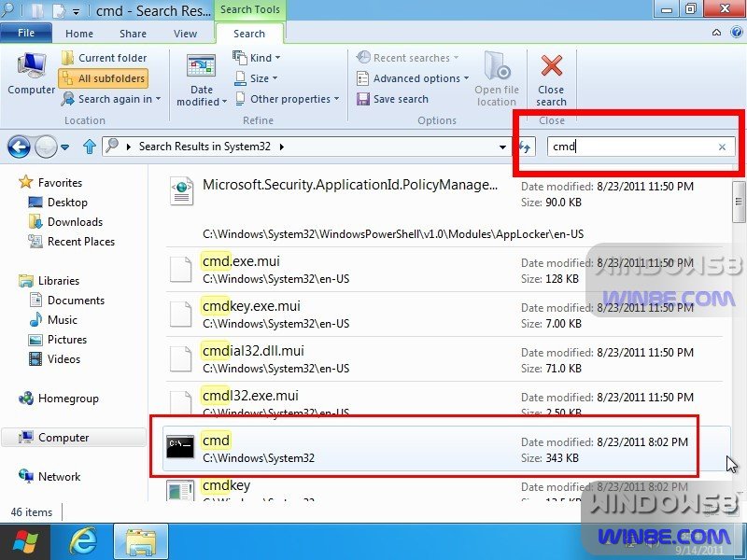Select the Microsoft.Security.ApplicationId.PolicyManage file icon
The height and width of the screenshot is (560, 747).
pos(182,191)
